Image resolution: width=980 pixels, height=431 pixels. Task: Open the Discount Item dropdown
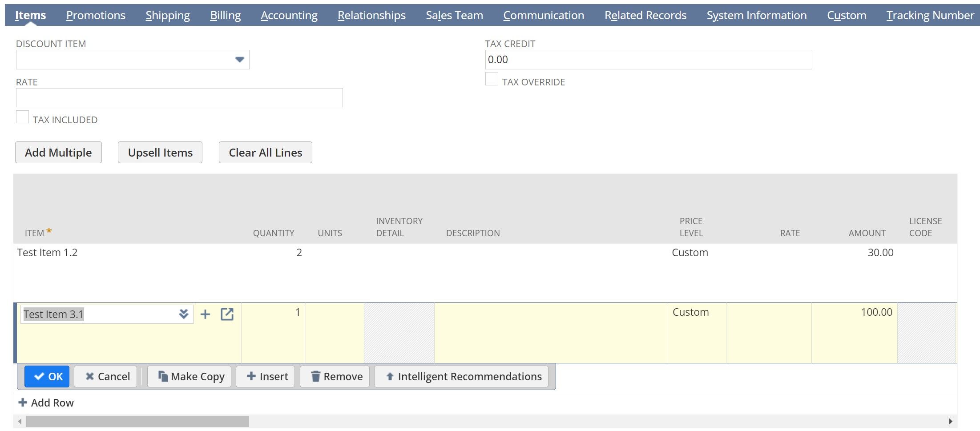pos(239,59)
